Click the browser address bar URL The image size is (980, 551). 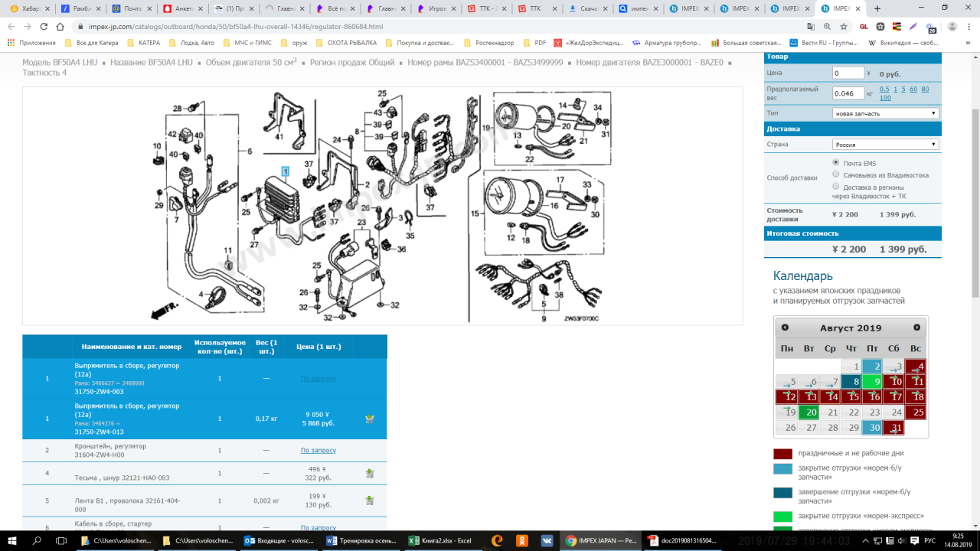click(236, 26)
